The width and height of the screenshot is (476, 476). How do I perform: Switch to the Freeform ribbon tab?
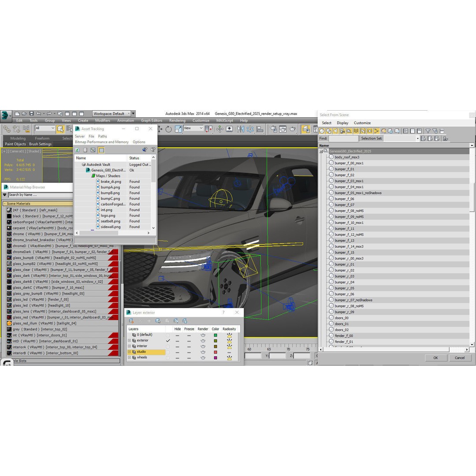tap(42, 138)
